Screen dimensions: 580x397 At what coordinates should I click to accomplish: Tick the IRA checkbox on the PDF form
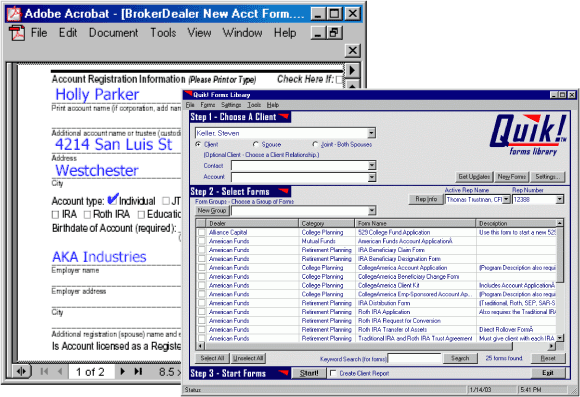click(55, 215)
